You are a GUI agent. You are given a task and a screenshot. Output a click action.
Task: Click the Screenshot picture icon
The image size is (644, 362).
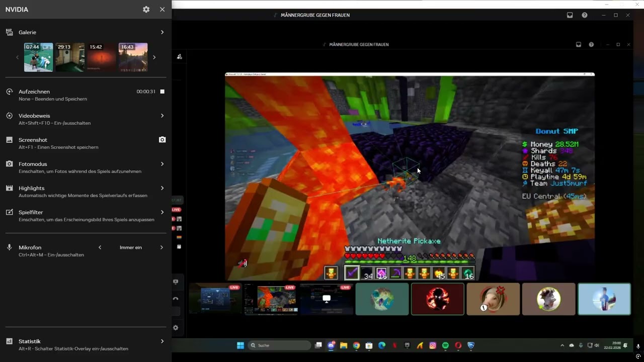(x=9, y=140)
